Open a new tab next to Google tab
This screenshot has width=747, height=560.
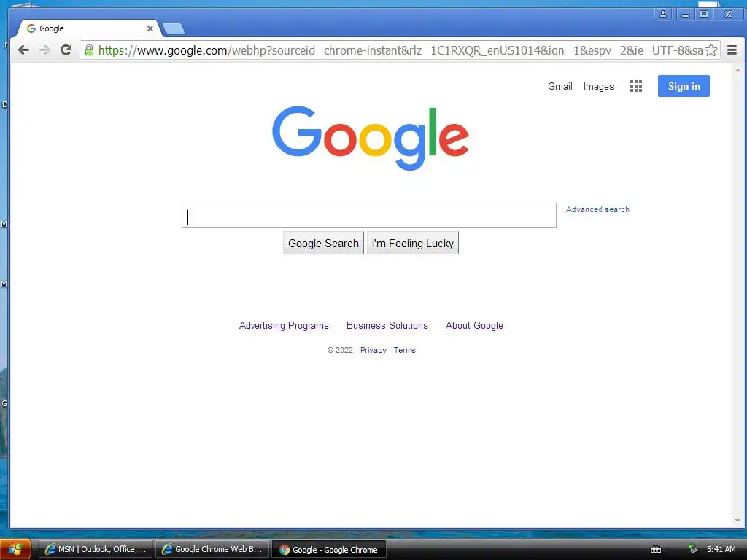tap(174, 29)
